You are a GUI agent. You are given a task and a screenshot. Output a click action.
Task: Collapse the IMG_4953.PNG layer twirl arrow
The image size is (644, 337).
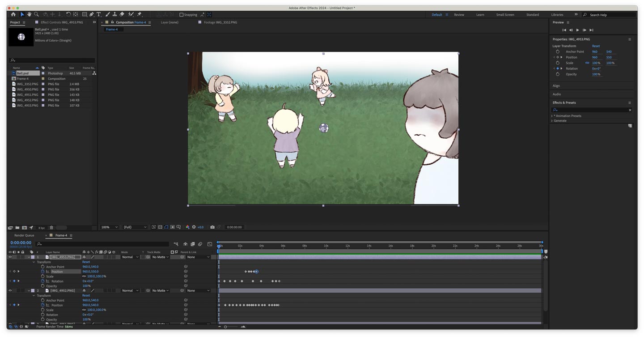coord(29,257)
